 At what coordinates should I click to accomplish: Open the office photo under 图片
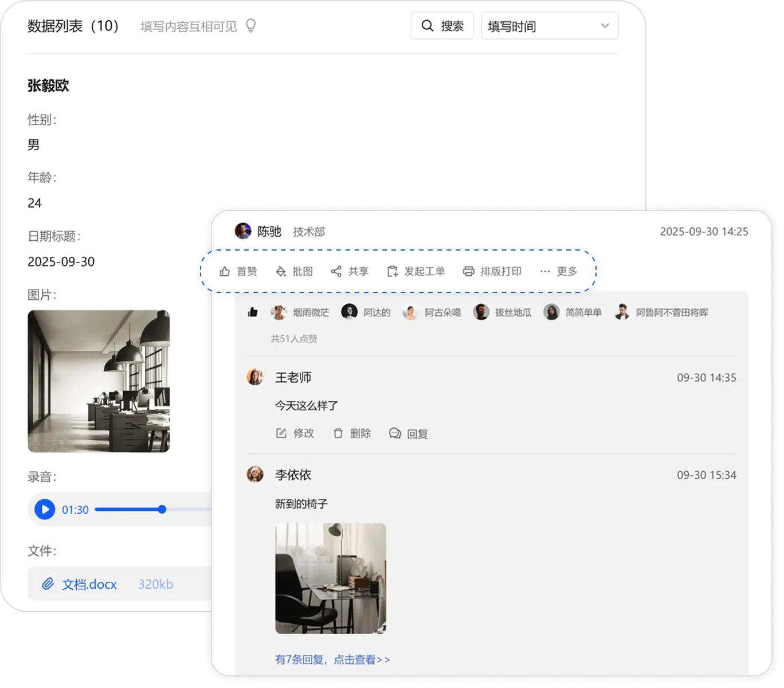pyautogui.click(x=99, y=381)
